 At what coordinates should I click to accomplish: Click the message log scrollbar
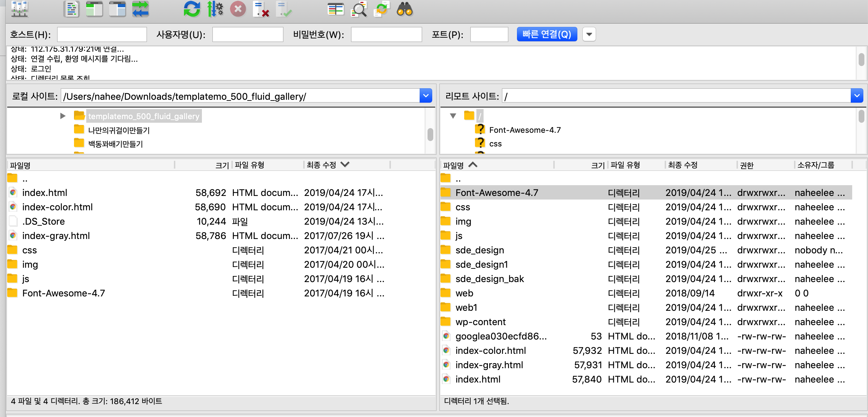click(x=861, y=60)
